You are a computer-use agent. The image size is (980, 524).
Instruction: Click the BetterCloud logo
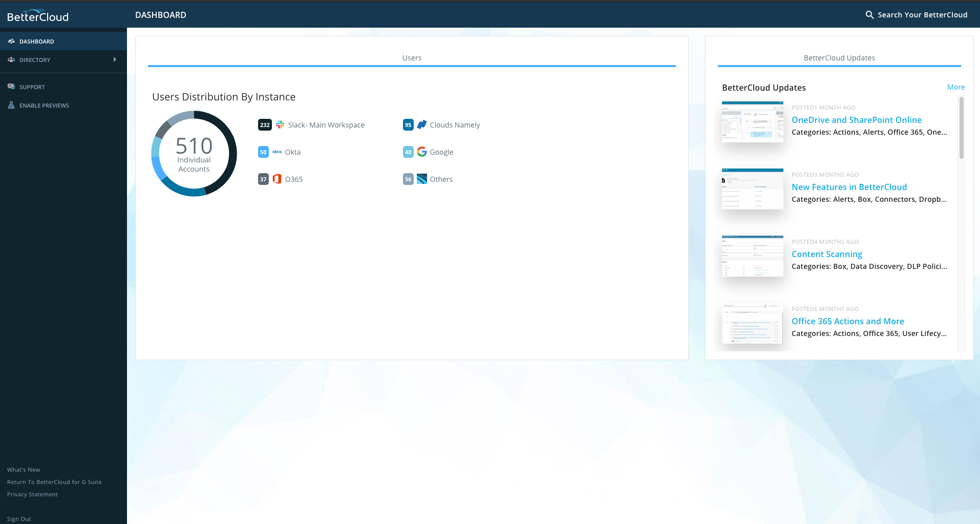[x=38, y=15]
